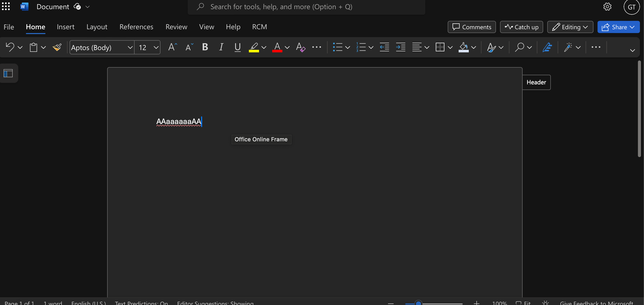Increase paragraph indent

(x=400, y=47)
